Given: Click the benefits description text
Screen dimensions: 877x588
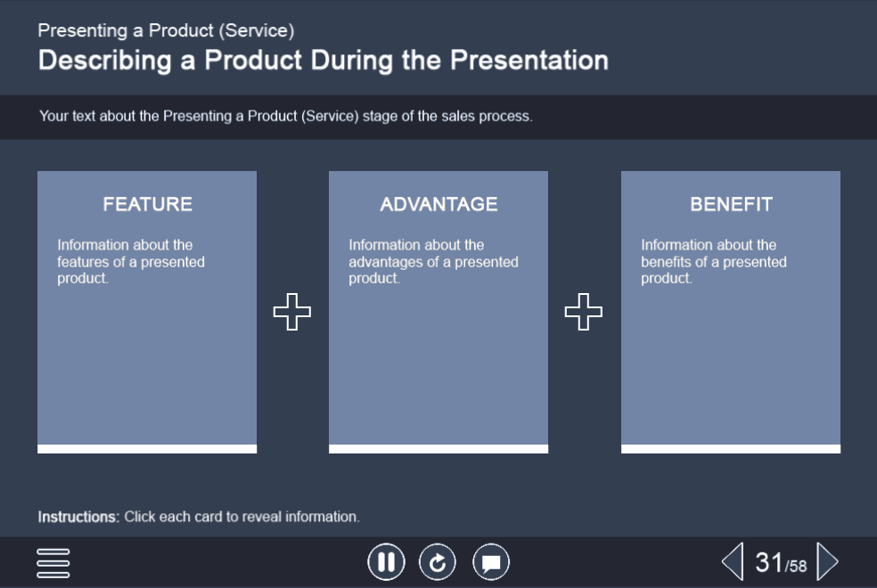Looking at the screenshot, I should 713,261.
